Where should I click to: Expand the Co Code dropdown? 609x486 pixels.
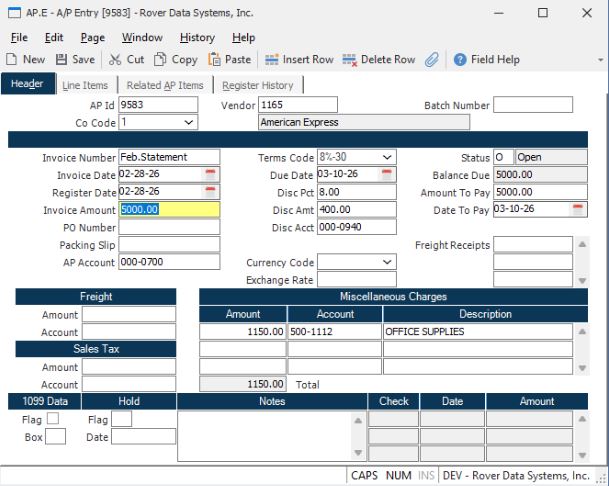click(189, 122)
